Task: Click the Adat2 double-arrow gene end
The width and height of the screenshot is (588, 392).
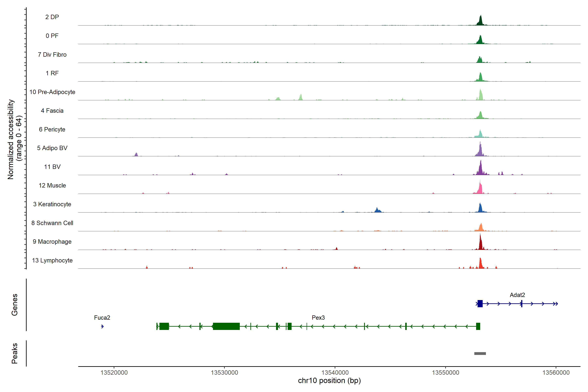Action: coord(556,304)
